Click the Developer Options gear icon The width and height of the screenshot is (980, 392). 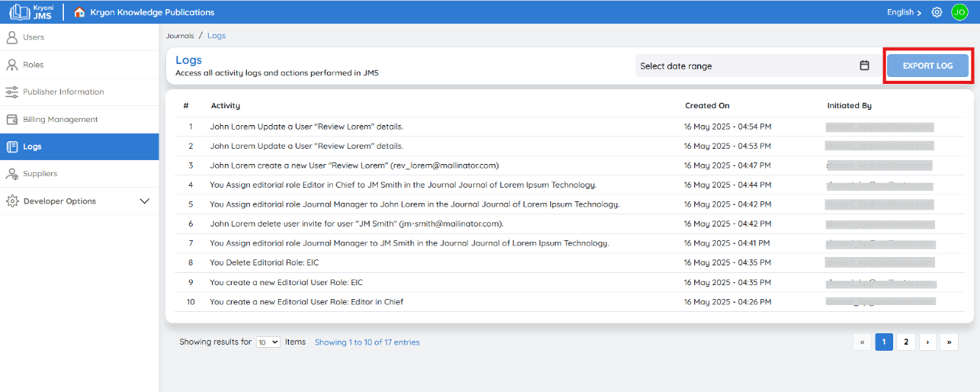[x=11, y=201]
